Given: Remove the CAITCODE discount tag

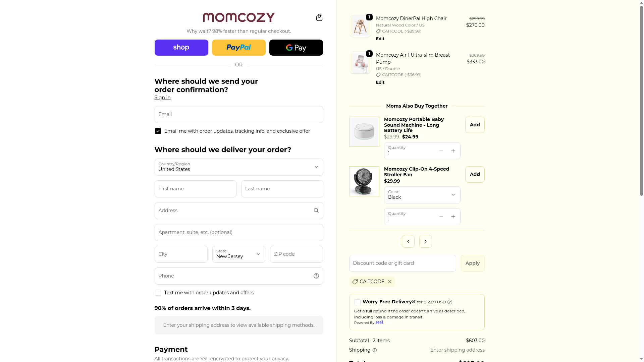Looking at the screenshot, I should 389,282.
